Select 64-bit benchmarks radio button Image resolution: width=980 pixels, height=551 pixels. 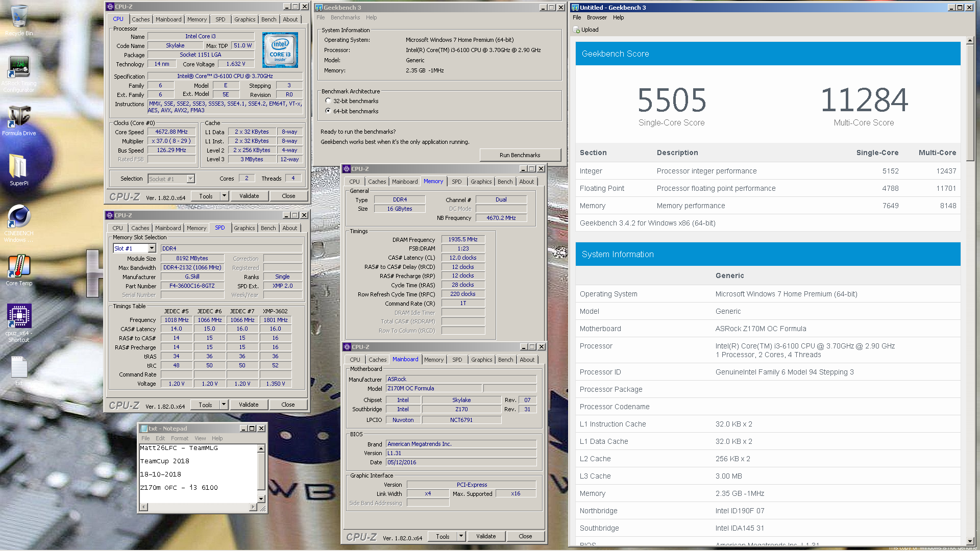coord(328,111)
